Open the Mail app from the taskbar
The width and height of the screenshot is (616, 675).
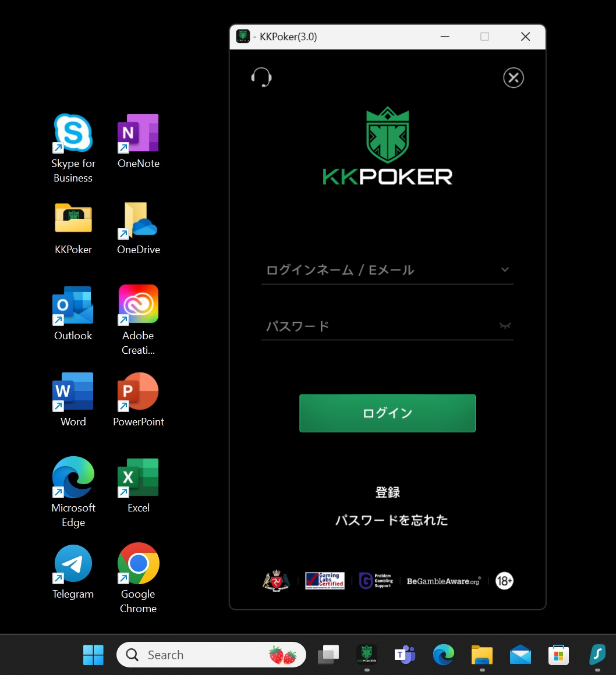pyautogui.click(x=520, y=655)
